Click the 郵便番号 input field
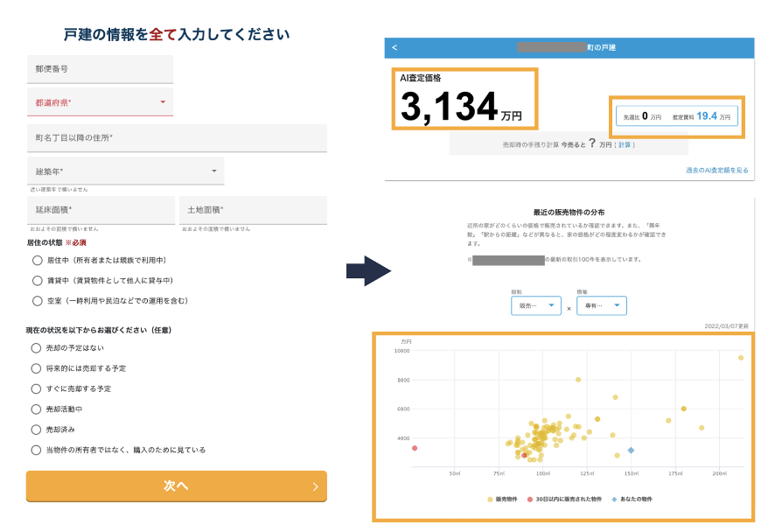This screenshot has height=532, width=761. (x=100, y=69)
